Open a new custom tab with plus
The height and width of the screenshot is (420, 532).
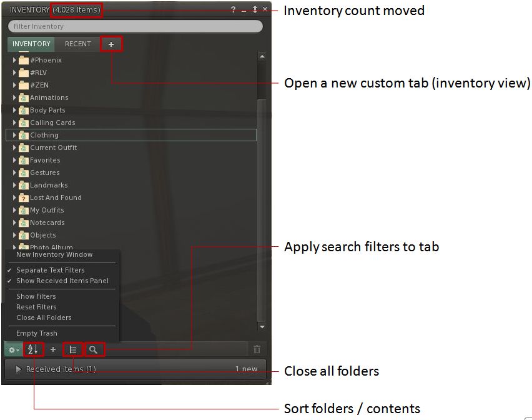(x=111, y=44)
